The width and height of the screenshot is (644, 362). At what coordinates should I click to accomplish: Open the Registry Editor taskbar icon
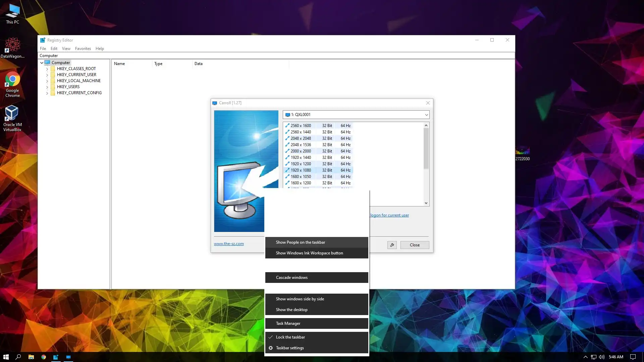(56, 357)
